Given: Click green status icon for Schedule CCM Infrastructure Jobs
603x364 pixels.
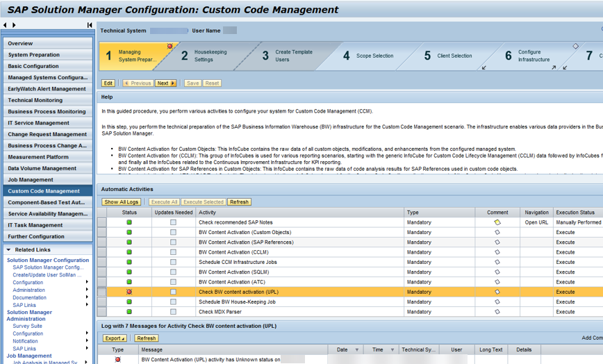Looking at the screenshot, I should click(129, 262).
